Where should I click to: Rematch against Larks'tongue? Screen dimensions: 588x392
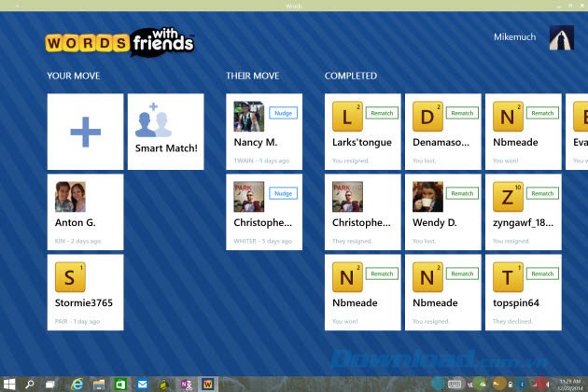tap(382, 113)
